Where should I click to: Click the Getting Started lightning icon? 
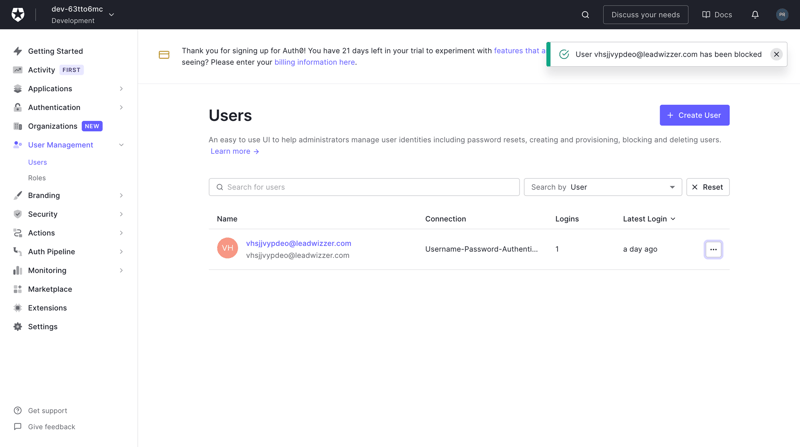tap(18, 51)
